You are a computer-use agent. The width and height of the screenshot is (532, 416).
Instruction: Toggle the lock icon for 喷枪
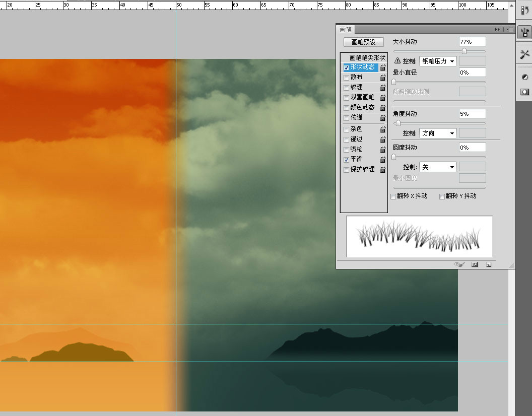(383, 149)
